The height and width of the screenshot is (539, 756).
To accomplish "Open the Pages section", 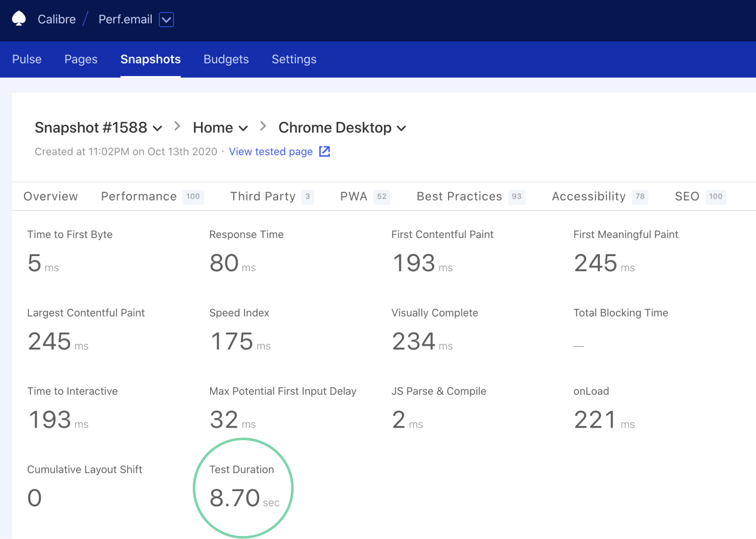I will 81,59.
